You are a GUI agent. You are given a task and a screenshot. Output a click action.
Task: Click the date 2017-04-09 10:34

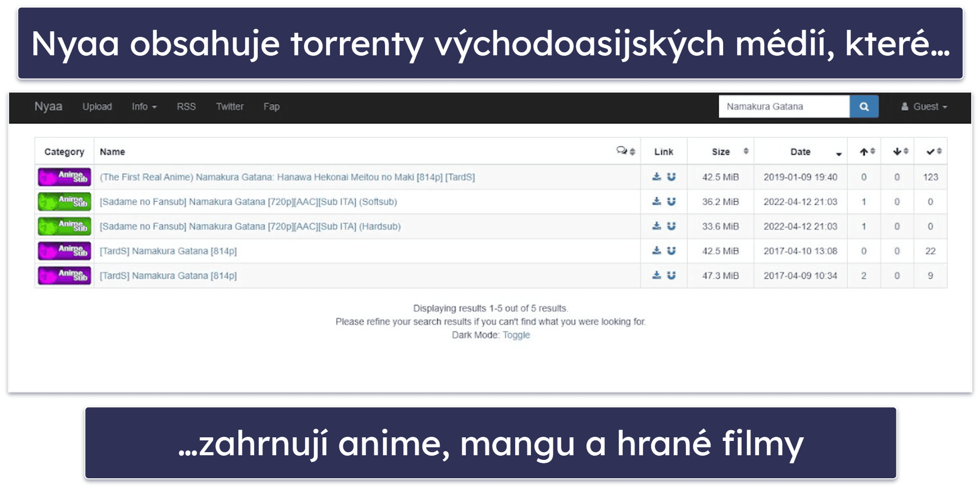801,276
